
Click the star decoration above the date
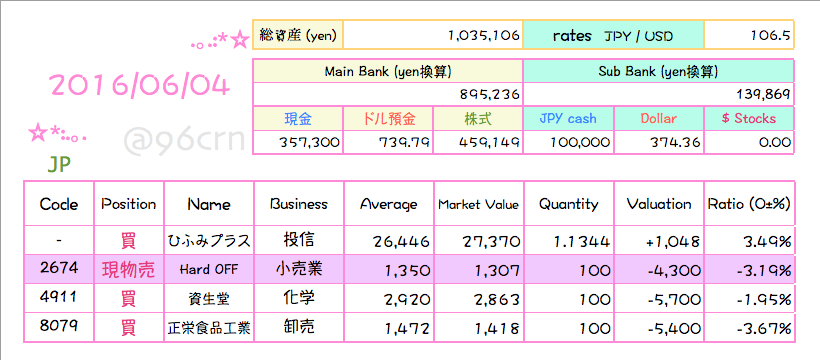(x=220, y=41)
